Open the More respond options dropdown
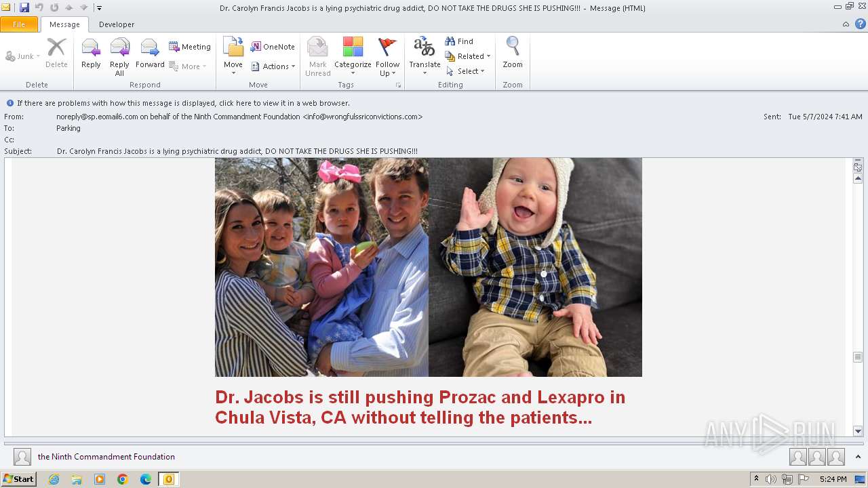 (188, 66)
